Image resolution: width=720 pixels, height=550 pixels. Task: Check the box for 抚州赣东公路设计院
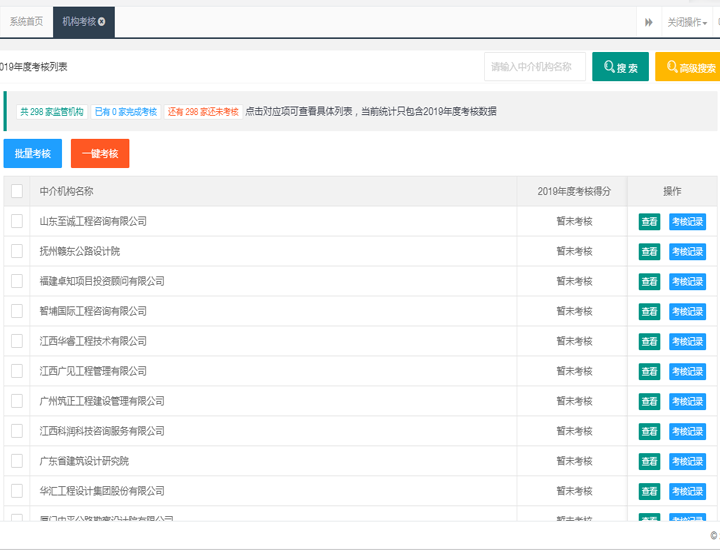point(17,251)
